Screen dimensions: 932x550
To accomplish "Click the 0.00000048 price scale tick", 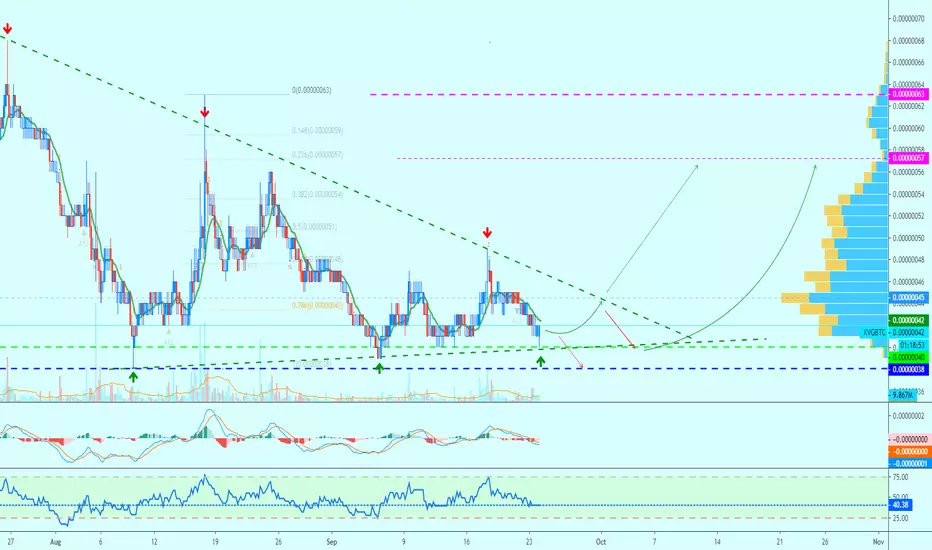I will point(908,260).
